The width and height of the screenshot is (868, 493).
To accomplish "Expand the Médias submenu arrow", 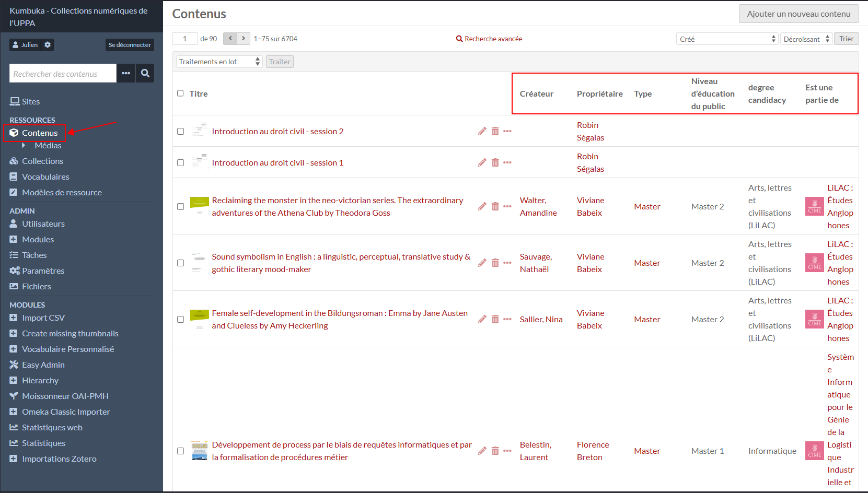I will (x=24, y=146).
